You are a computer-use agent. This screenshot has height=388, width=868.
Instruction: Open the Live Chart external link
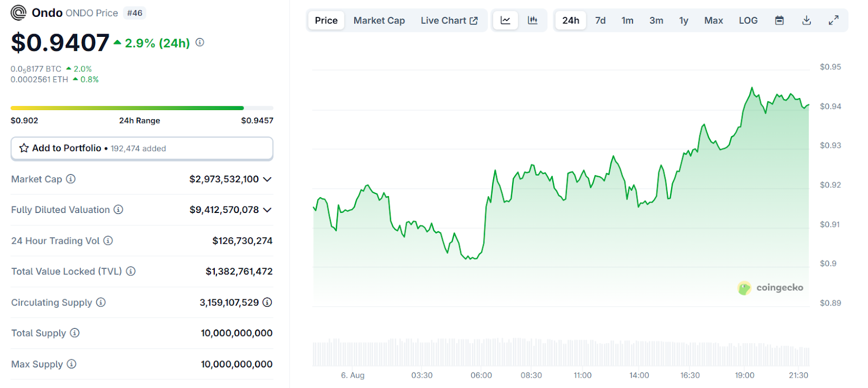[x=449, y=21]
